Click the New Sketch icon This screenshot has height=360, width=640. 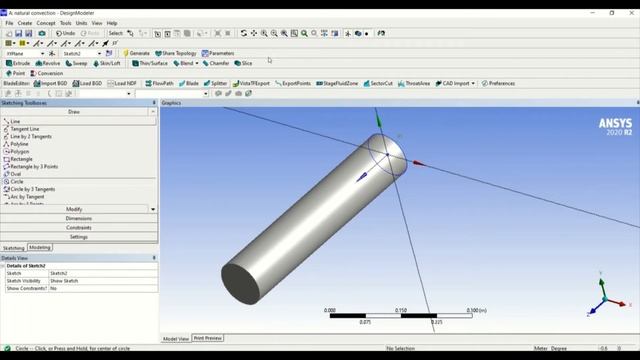pyautogui.click(x=109, y=53)
